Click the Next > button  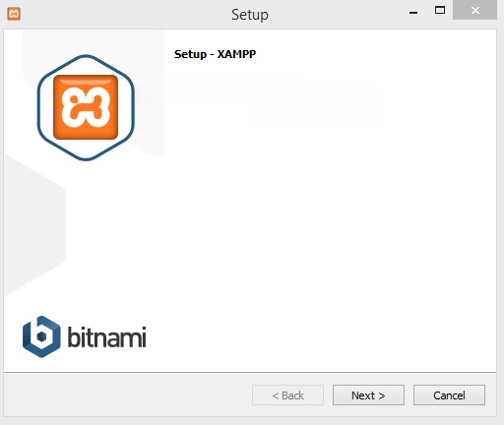point(368,395)
